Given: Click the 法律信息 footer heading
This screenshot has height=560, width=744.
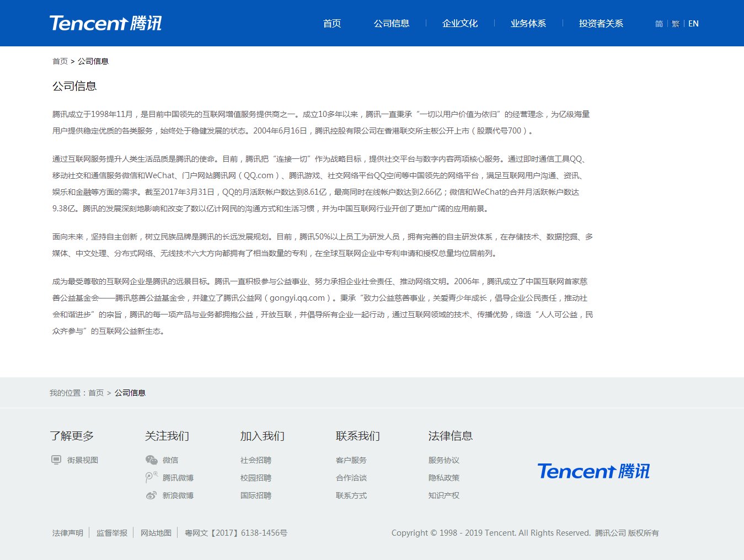Looking at the screenshot, I should point(451,436).
